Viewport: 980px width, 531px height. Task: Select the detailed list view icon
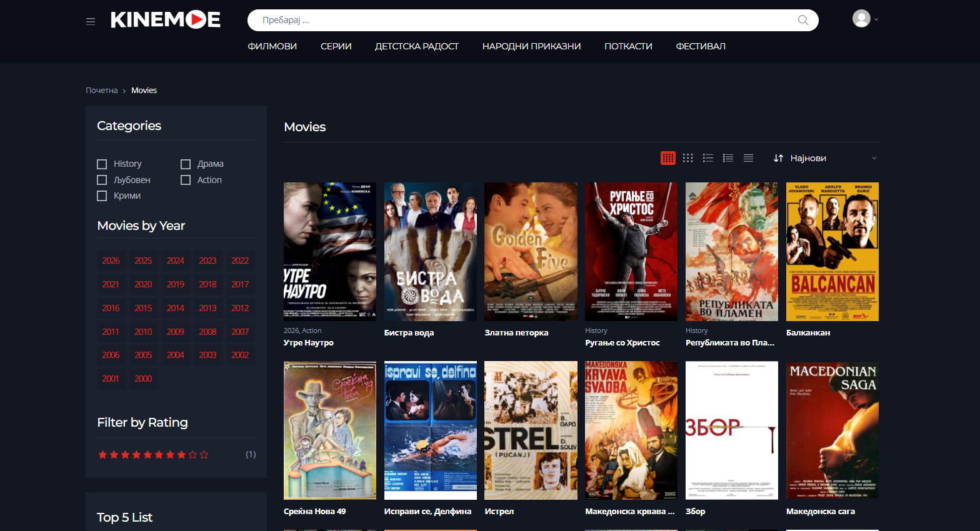pos(728,158)
